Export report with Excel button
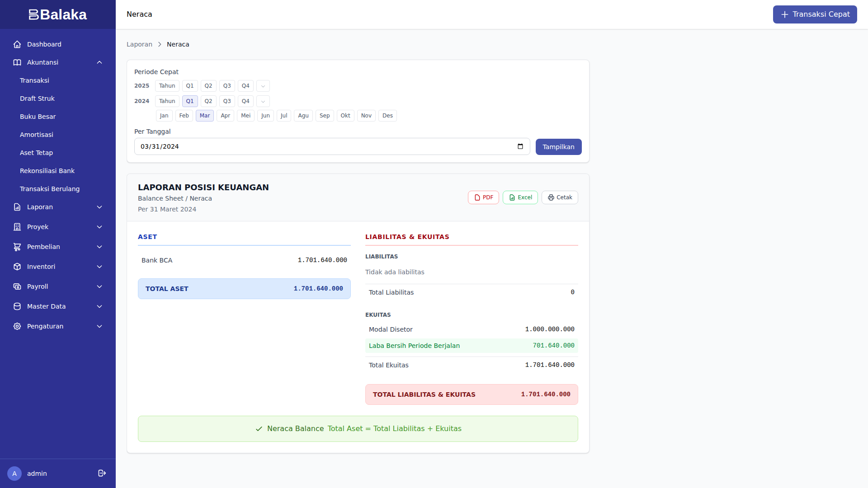868x488 pixels. click(x=520, y=197)
